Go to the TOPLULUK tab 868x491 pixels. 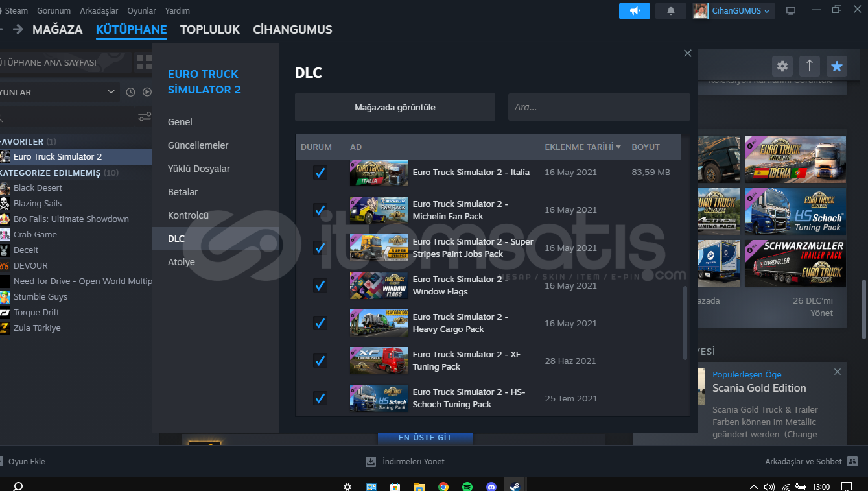210,30
